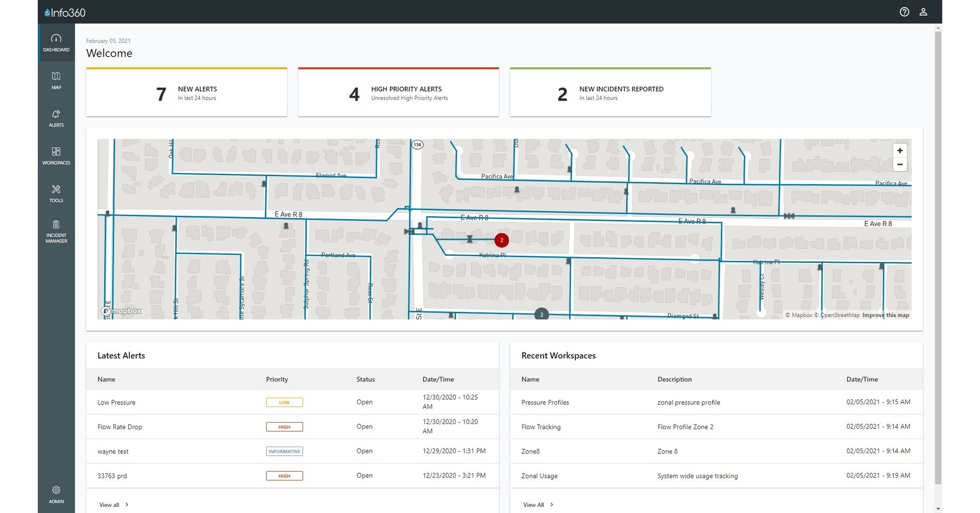
Task: Zoom in using the map plus button
Action: click(900, 150)
